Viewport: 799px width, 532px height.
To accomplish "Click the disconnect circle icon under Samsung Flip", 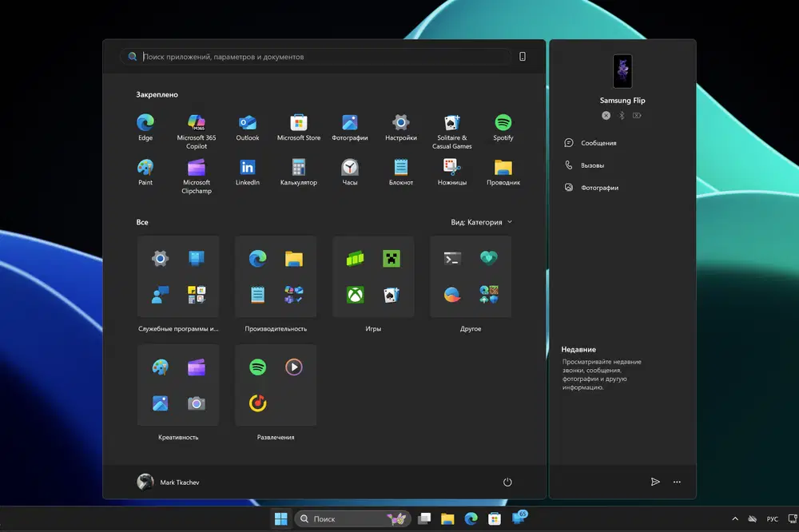I will pos(606,115).
